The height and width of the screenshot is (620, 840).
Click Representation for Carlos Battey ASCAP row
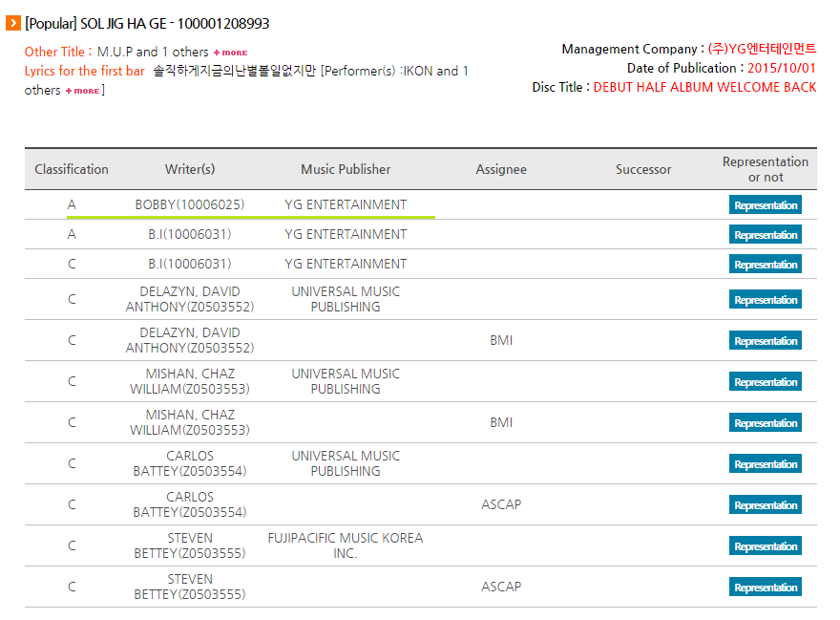click(x=765, y=504)
